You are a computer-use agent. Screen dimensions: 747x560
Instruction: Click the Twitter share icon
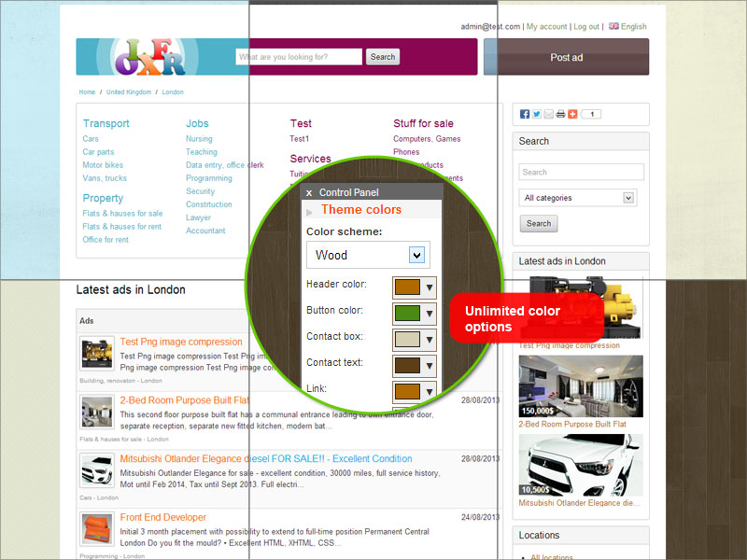click(x=537, y=114)
